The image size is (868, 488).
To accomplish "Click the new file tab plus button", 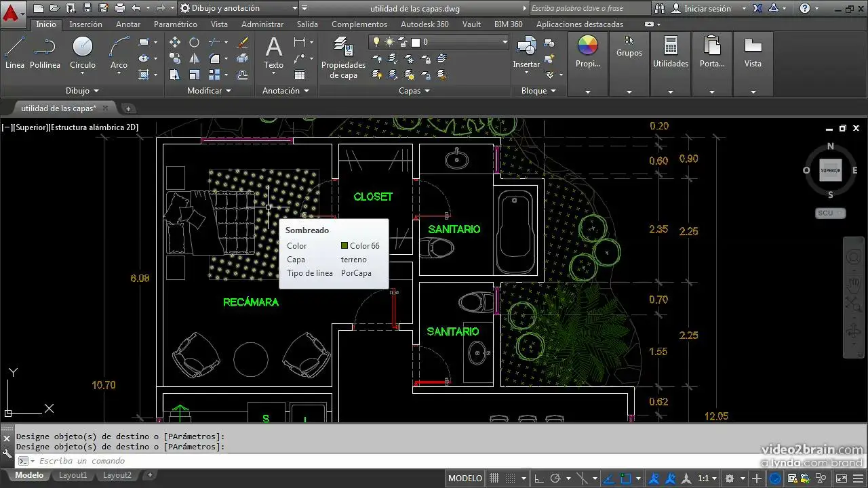I will pyautogui.click(x=127, y=108).
